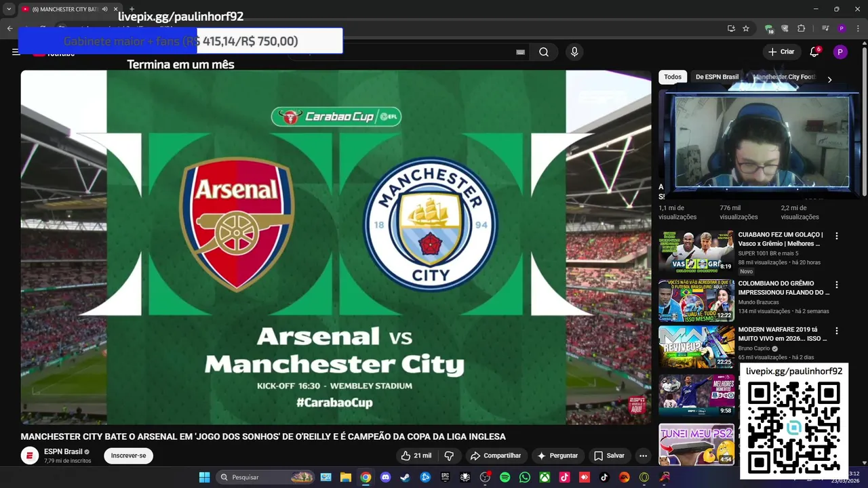868x488 pixels.
Task: Click the taskbar Pesquisar search field
Action: [x=266, y=477]
